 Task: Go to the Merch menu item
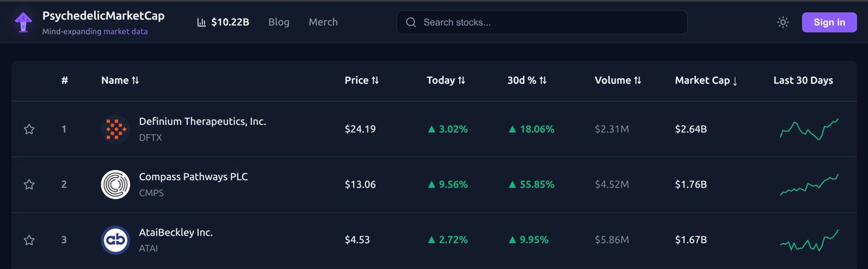point(323,22)
